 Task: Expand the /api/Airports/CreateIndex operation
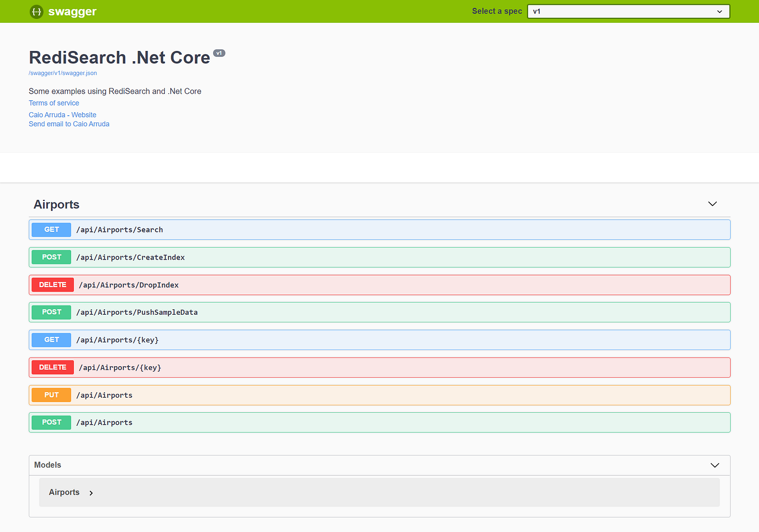point(379,257)
